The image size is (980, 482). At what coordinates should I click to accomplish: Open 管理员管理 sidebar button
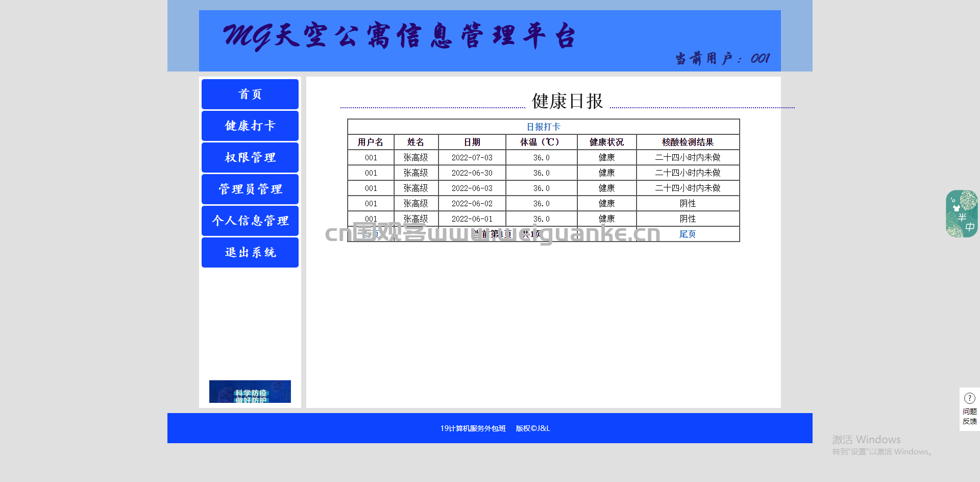[250, 189]
